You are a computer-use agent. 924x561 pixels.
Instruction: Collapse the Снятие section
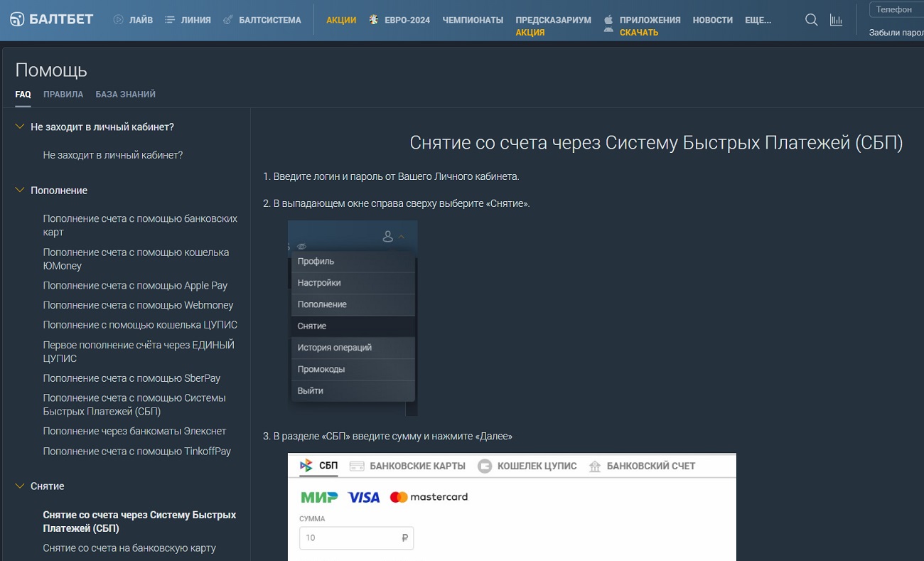point(20,486)
